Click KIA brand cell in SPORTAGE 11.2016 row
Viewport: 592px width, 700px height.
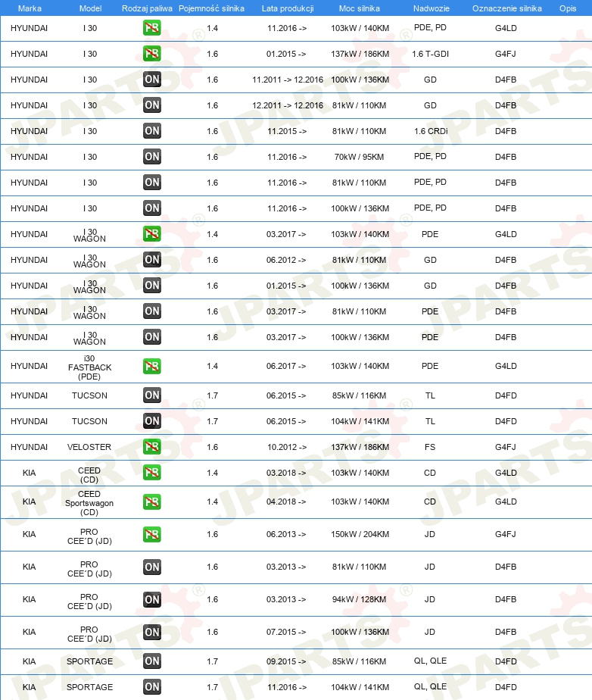tap(29, 688)
